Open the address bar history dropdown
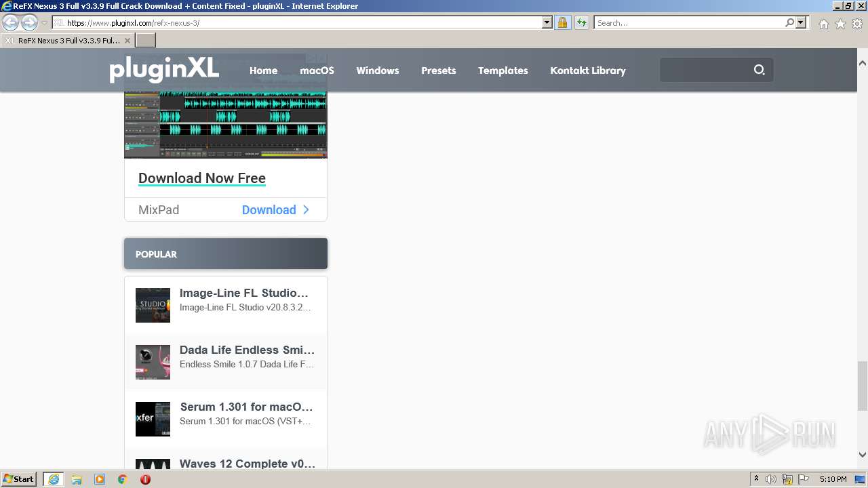The width and height of the screenshot is (868, 488). (547, 22)
